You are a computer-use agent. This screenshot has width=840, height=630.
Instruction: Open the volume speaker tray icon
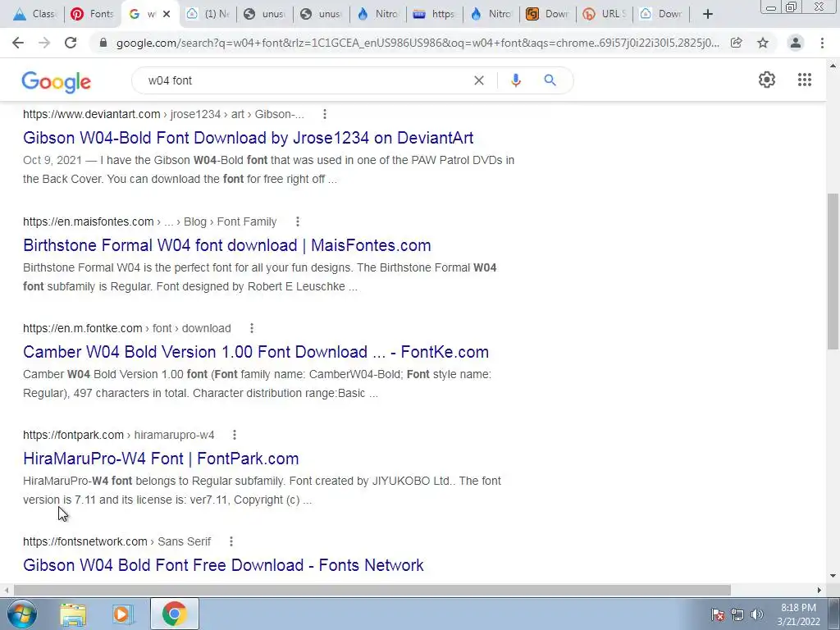tap(757, 614)
